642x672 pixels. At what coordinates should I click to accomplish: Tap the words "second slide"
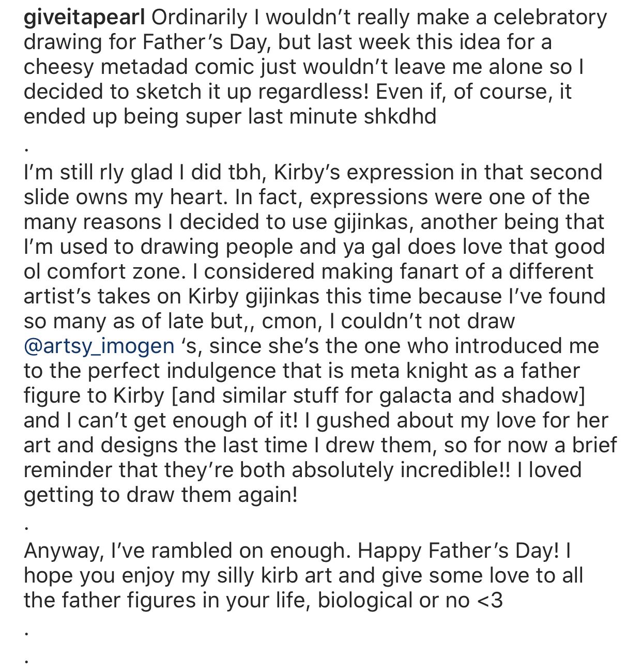pos(568,172)
